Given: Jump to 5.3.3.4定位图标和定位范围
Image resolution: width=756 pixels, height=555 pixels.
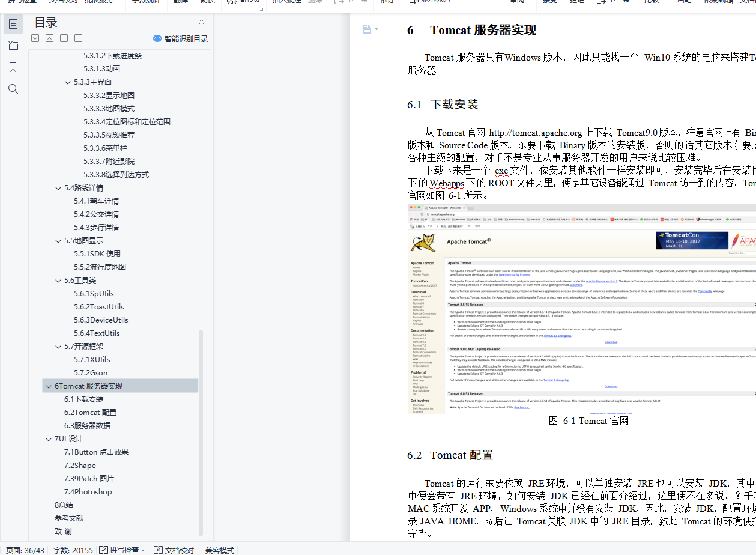Looking at the screenshot, I should click(x=127, y=122).
